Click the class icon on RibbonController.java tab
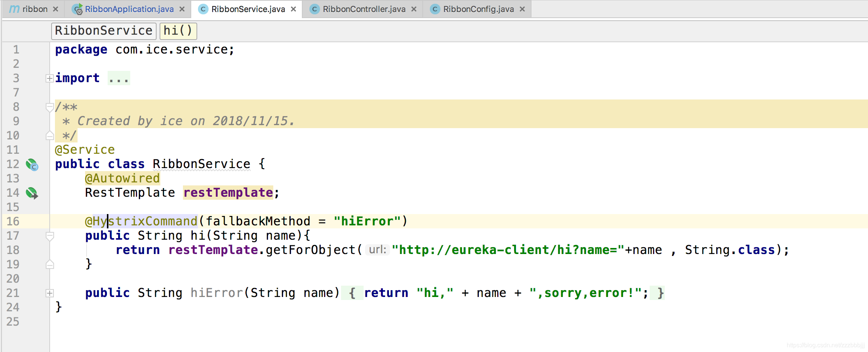 pos(314,9)
